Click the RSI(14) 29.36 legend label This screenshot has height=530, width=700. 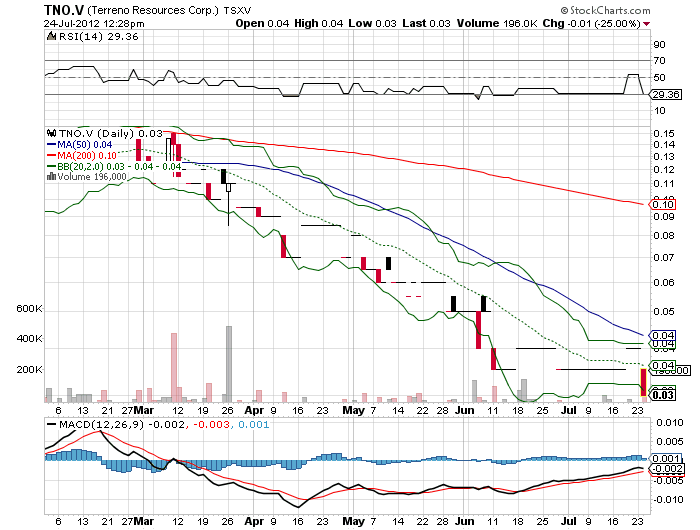click(98, 37)
